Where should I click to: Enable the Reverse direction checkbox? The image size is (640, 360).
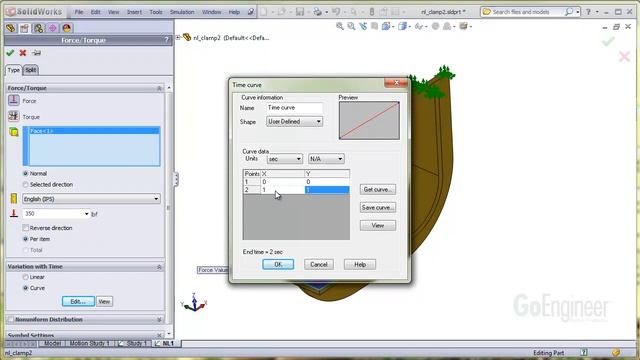click(26, 228)
